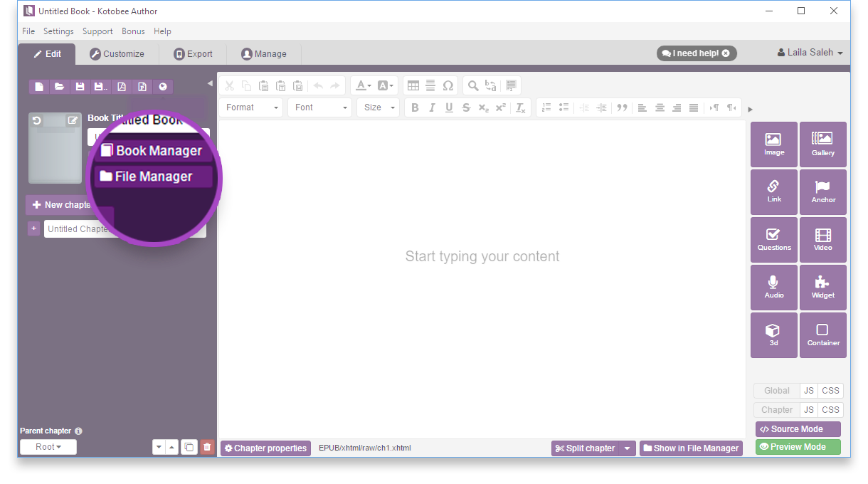The height and width of the screenshot is (484, 868).
Task: Insert a Widget into the chapter
Action: pyautogui.click(x=822, y=288)
